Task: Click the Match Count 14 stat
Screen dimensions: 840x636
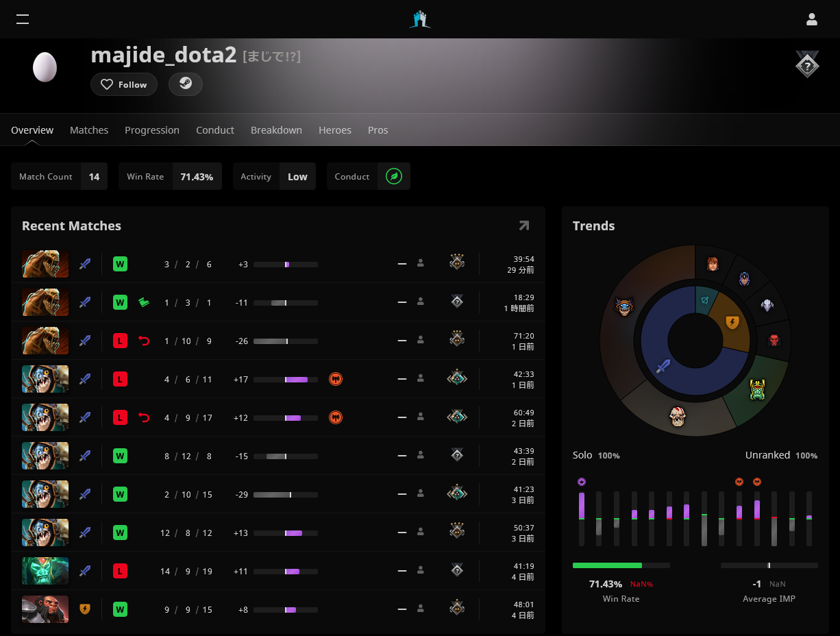Action: tap(59, 176)
